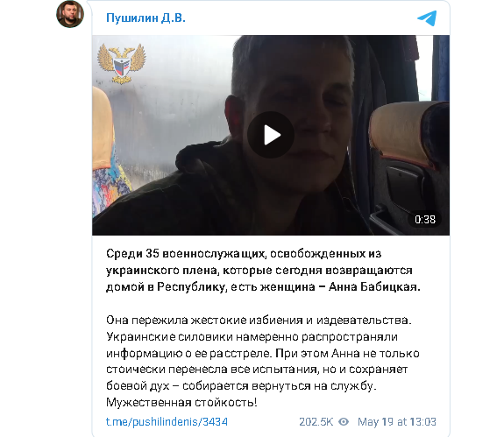Open the t.me/pushilindenis/3434 link
The image size is (504, 437).
pyautogui.click(x=167, y=421)
